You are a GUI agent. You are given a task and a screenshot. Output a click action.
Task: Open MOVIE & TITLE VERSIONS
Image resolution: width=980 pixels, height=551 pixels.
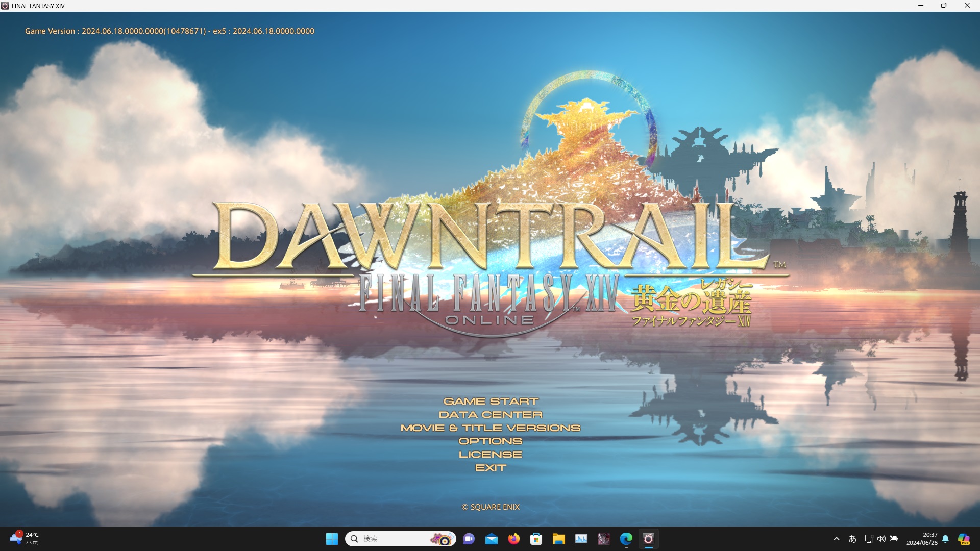tap(491, 428)
